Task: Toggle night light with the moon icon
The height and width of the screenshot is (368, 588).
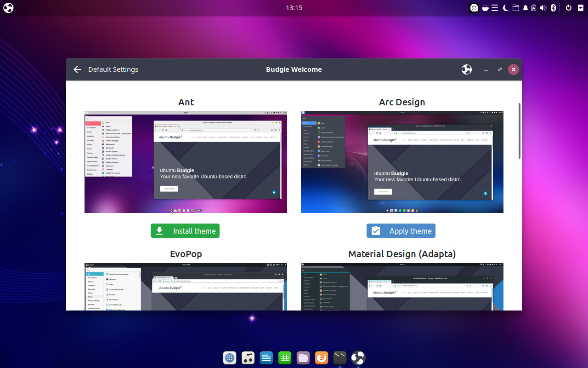Action: pyautogui.click(x=505, y=8)
